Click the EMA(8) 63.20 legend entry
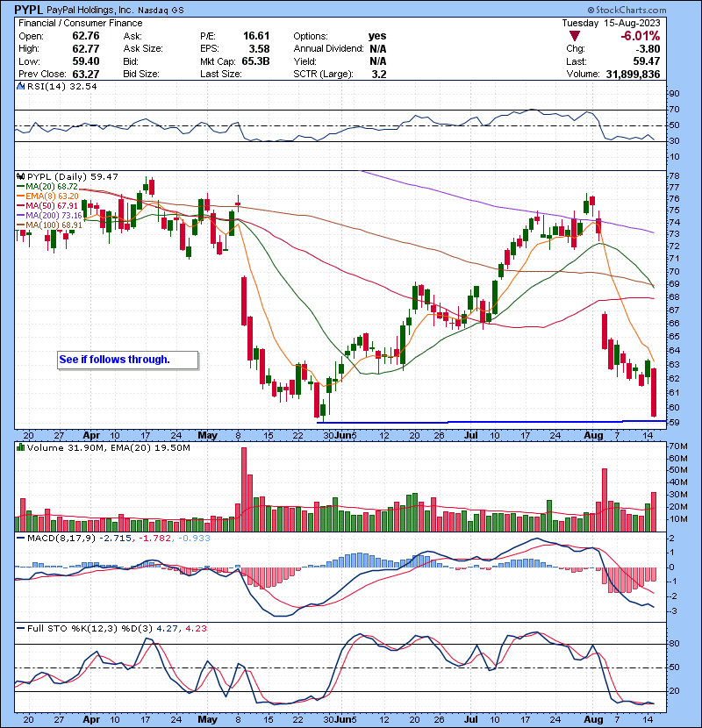702x728 pixels. [47, 196]
